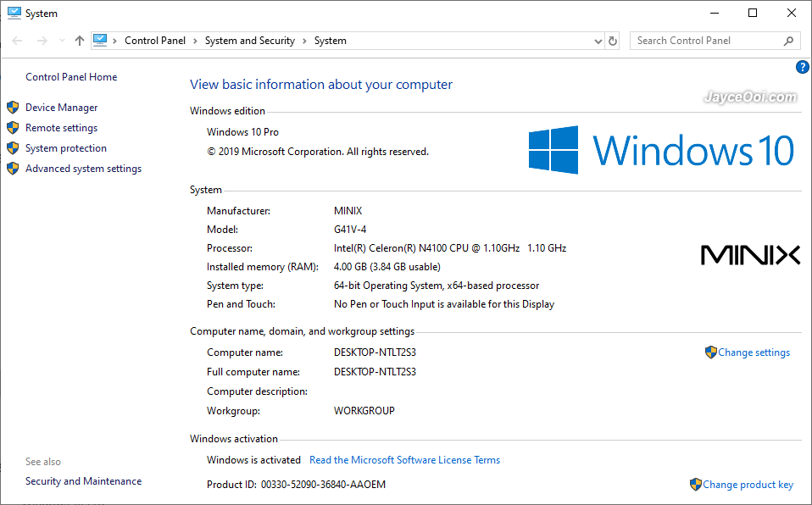812x505 pixels.
Task: Select Control Panel breadcrumb
Action: 155,41
